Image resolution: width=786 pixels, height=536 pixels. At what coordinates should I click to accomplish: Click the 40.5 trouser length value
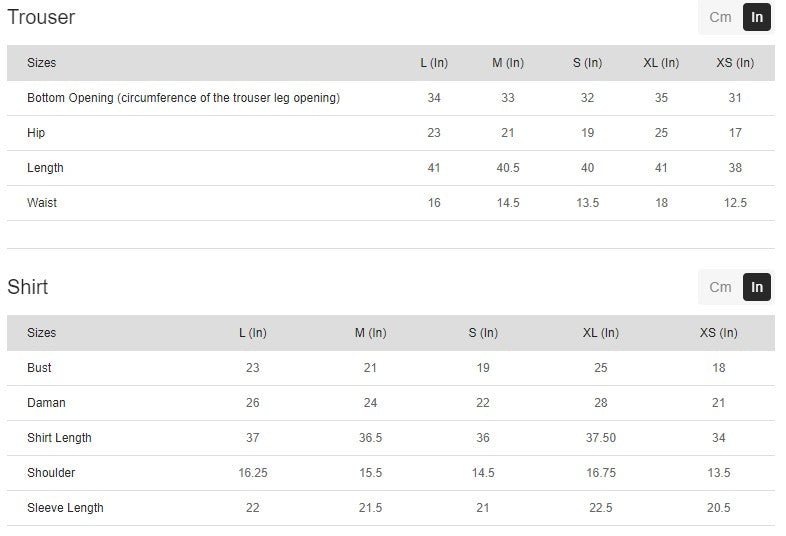pos(508,168)
